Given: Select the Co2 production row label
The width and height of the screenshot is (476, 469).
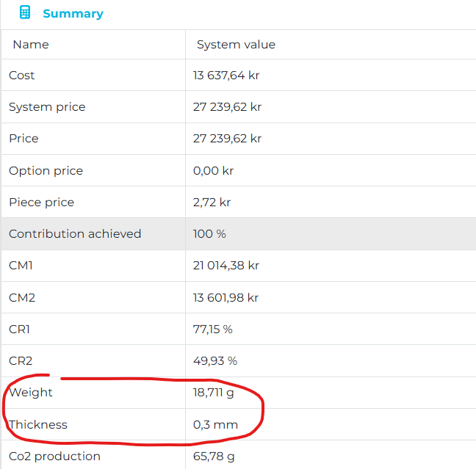Looking at the screenshot, I should coord(54,457).
